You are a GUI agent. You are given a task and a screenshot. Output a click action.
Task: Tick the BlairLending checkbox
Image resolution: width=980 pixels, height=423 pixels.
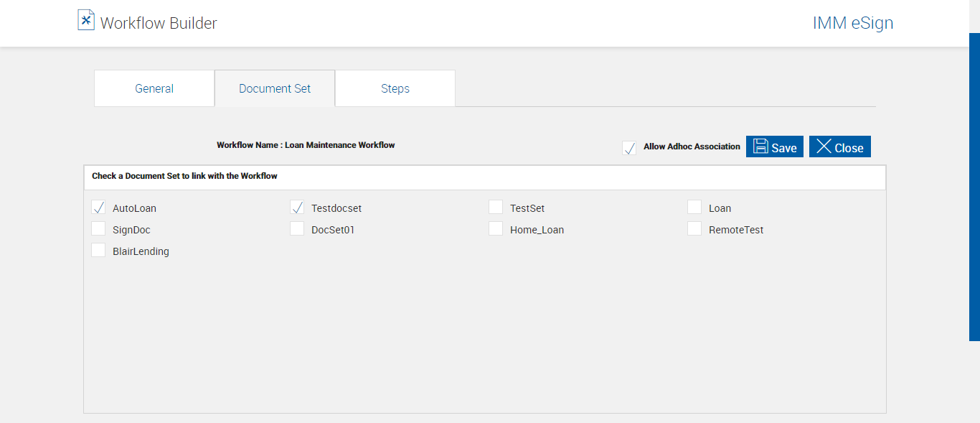[99, 251]
